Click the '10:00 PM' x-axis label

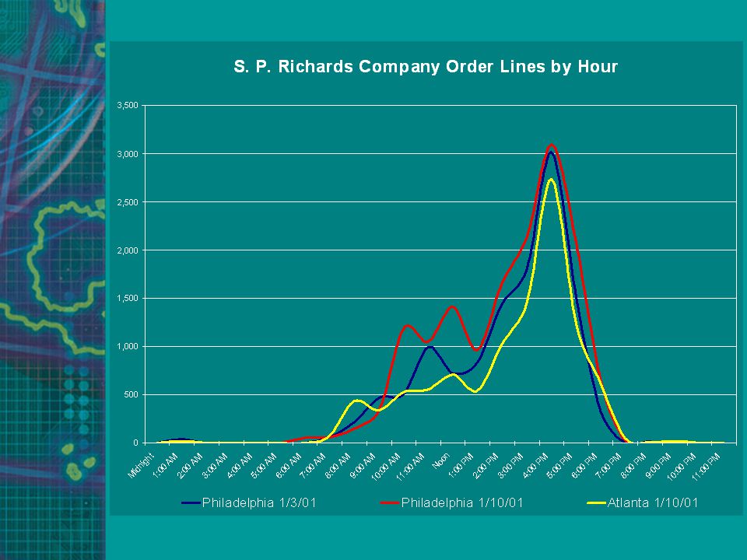(682, 467)
